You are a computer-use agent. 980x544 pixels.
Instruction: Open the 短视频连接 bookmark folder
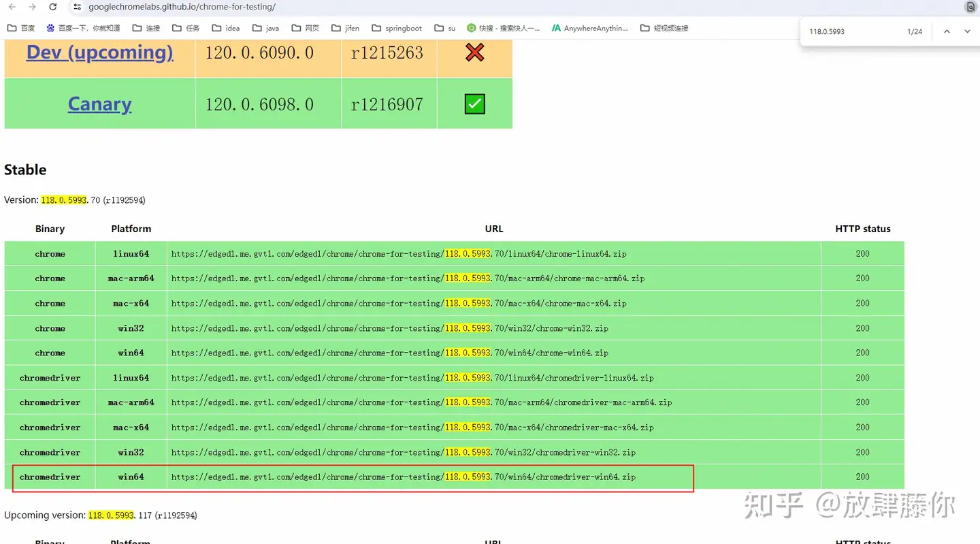[664, 28]
